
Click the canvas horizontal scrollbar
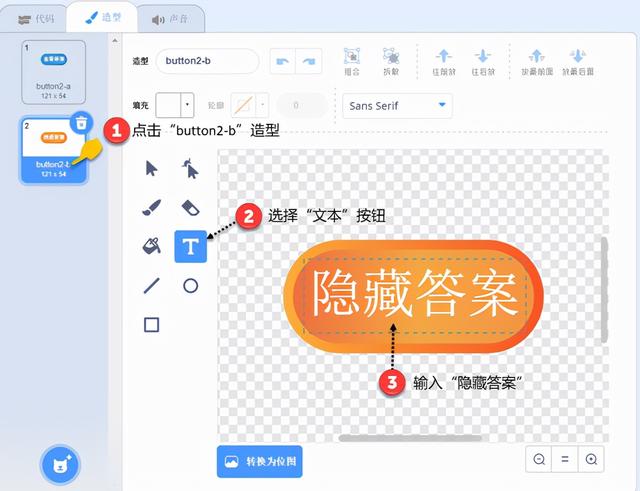pyautogui.click(x=410, y=438)
